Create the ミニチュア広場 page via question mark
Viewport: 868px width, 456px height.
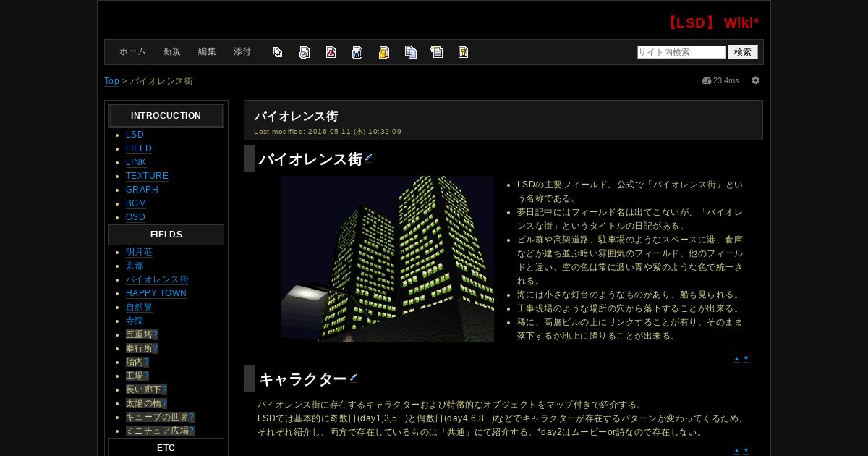[192, 431]
